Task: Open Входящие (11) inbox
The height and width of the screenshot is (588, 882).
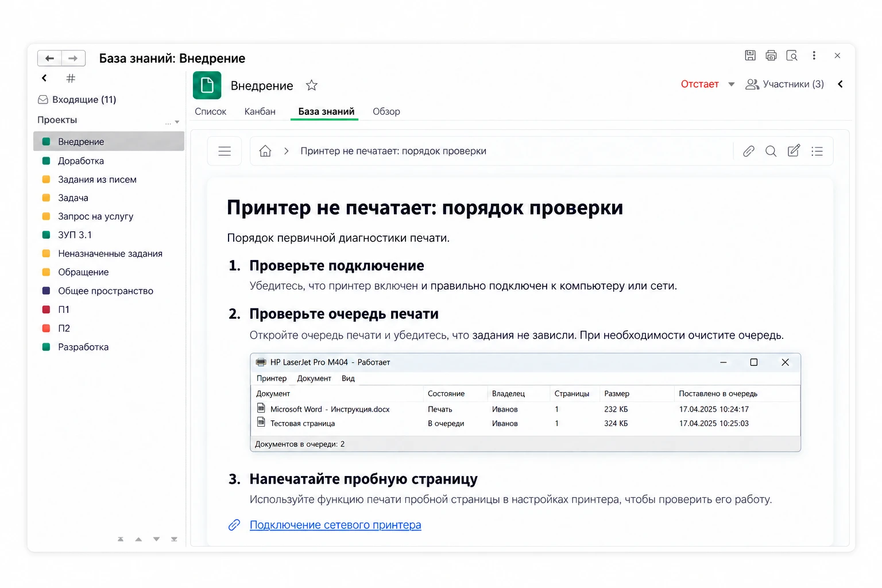Action: pyautogui.click(x=77, y=99)
